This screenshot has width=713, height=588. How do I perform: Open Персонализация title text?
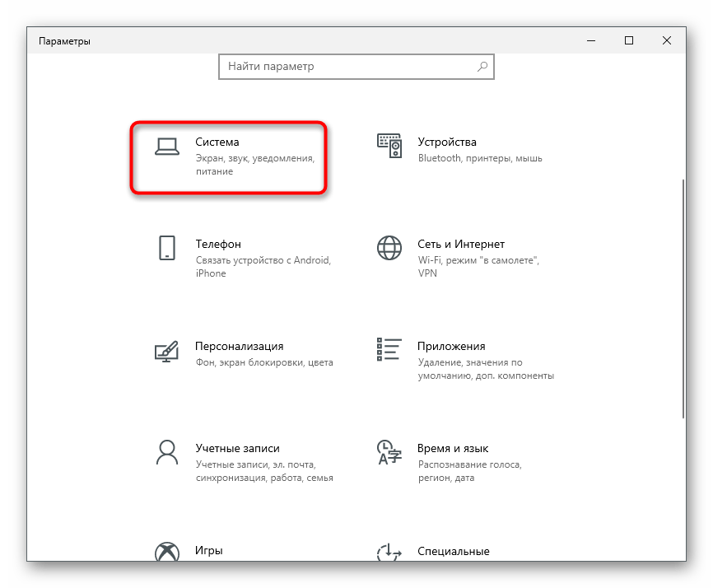pyautogui.click(x=240, y=347)
